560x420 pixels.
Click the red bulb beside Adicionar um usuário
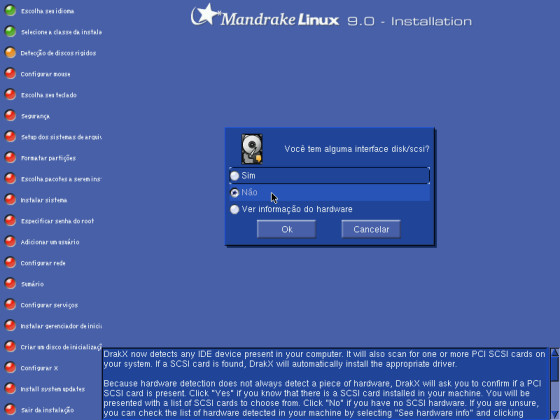10,242
